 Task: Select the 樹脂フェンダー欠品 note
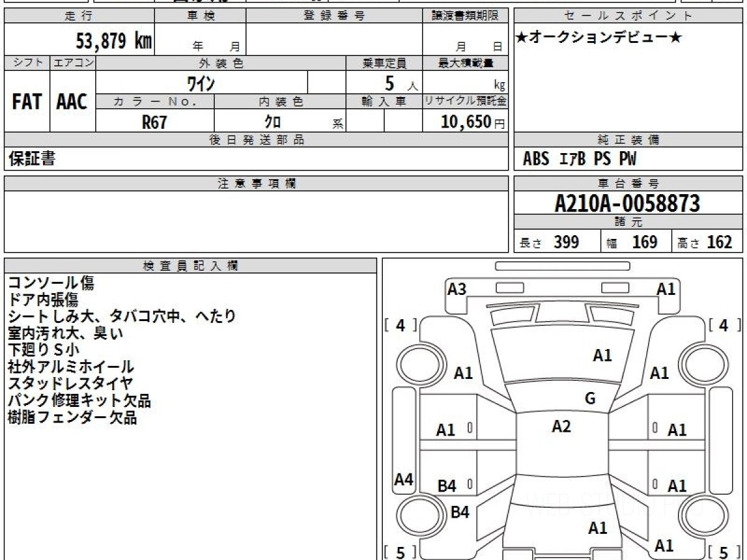[72, 417]
